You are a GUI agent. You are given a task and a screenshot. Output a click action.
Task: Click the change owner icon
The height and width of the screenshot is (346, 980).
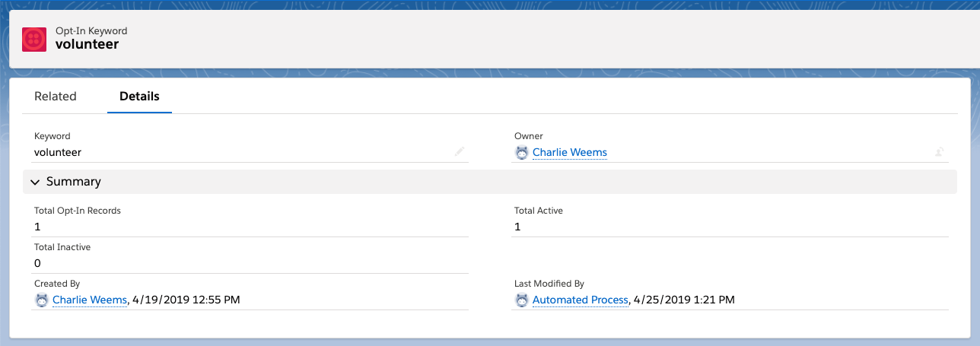pos(940,152)
